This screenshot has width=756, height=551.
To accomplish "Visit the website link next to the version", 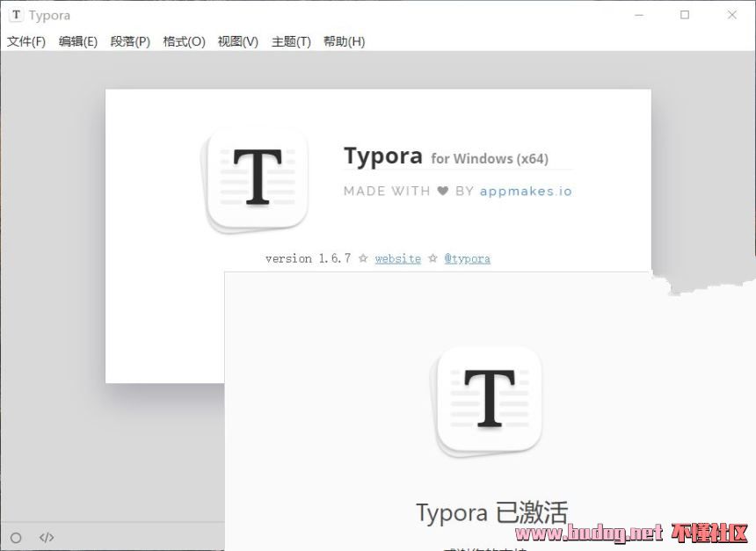I will [397, 258].
